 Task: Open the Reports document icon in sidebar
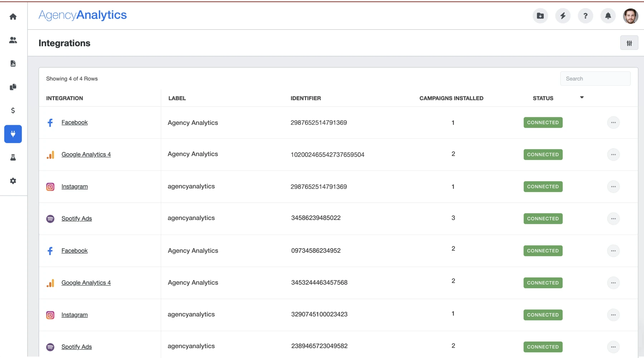[x=13, y=64]
